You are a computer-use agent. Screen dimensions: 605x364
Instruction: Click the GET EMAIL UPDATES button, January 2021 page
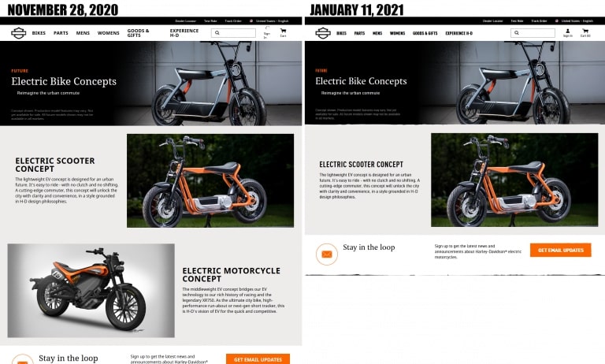coord(561,250)
